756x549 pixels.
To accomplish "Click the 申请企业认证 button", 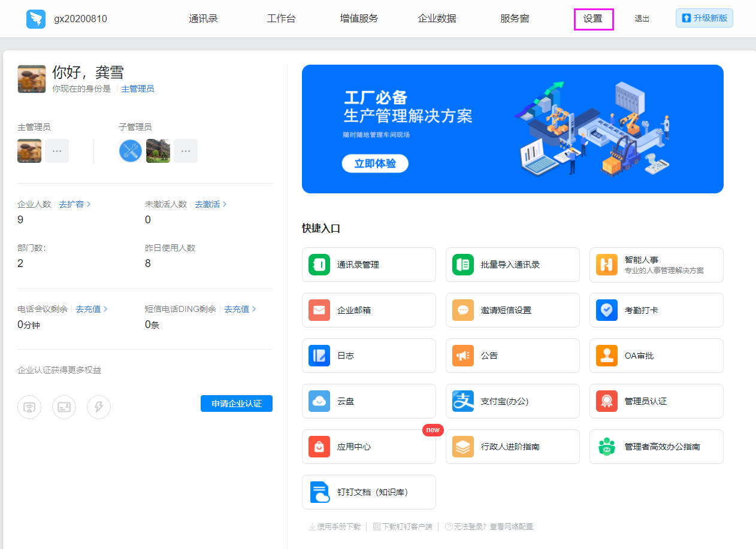I will click(x=237, y=404).
